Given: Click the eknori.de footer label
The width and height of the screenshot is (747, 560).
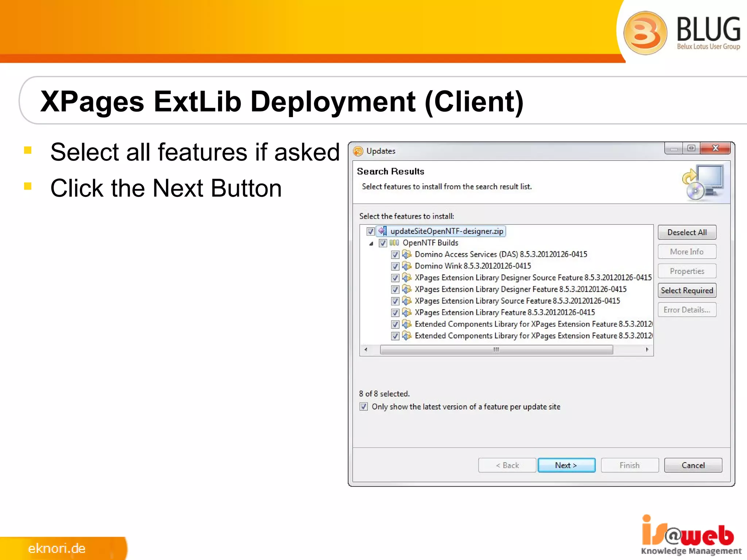Looking at the screenshot, I should point(57,548).
